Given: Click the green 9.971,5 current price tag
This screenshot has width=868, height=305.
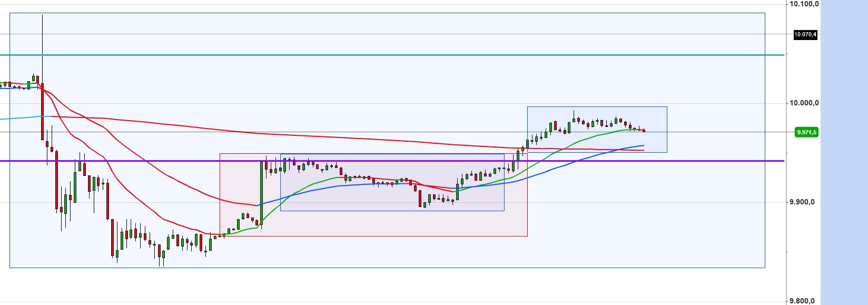Looking at the screenshot, I should pyautogui.click(x=806, y=132).
